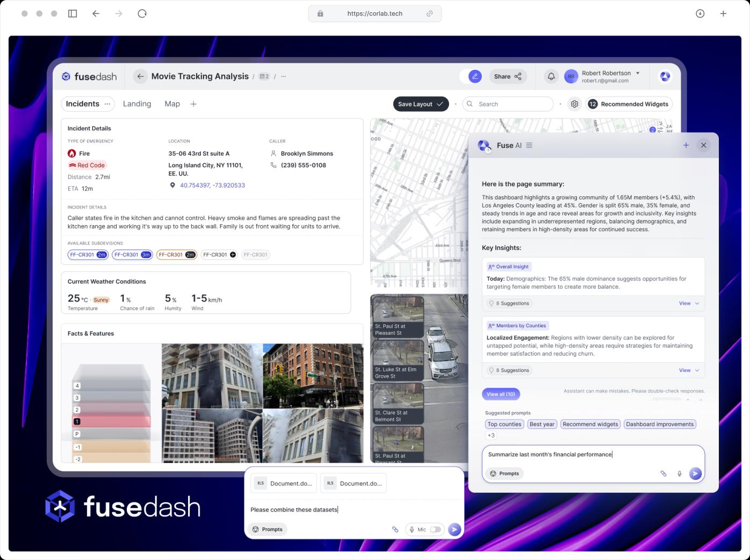Image resolution: width=750 pixels, height=560 pixels.
Task: Go back with the browser back arrow
Action: [x=96, y=13]
